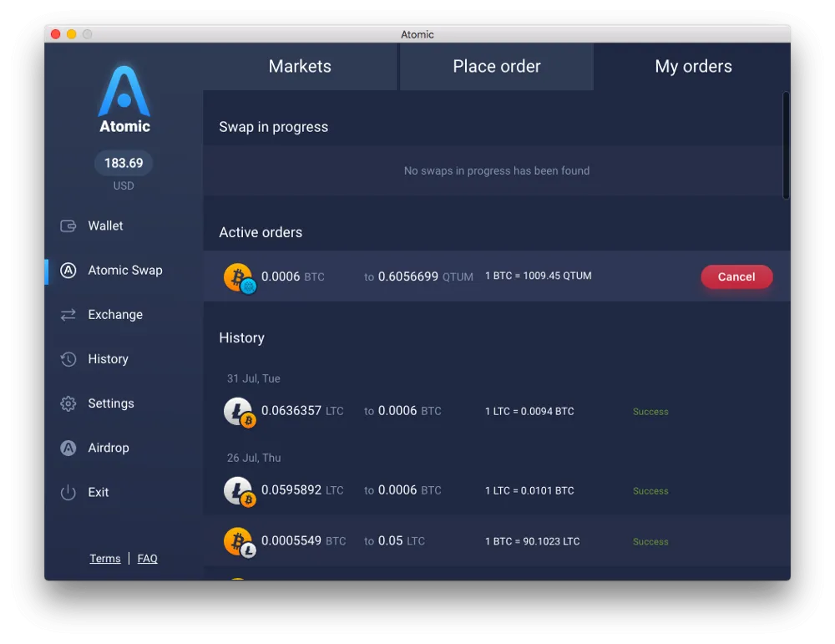Image resolution: width=835 pixels, height=644 pixels.
Task: Click the yellow minimize window button
Action: [x=71, y=34]
